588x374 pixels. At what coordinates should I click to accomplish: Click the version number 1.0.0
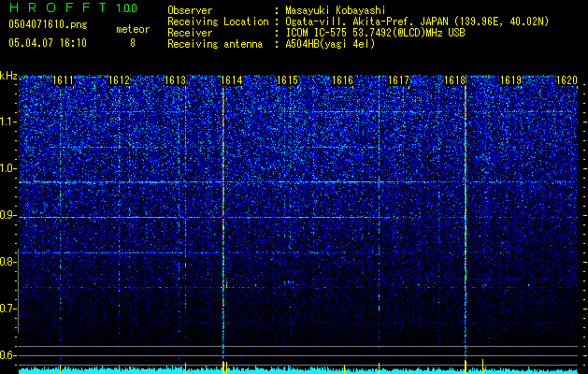127,8
